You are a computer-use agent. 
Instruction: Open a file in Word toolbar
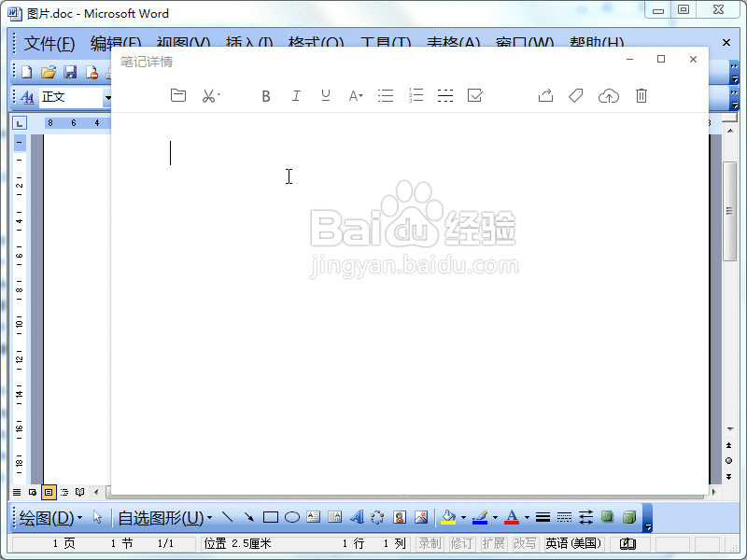coord(49,72)
